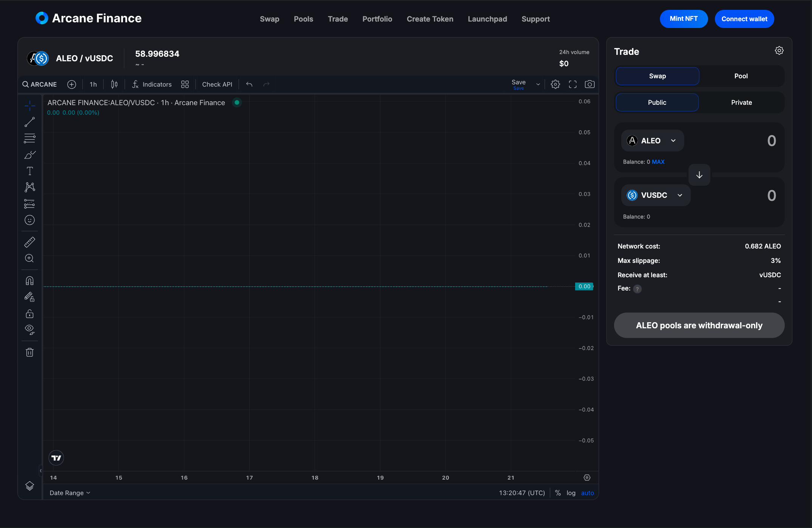This screenshot has height=528, width=812.
Task: Click the Connect wallet button
Action: pos(744,19)
